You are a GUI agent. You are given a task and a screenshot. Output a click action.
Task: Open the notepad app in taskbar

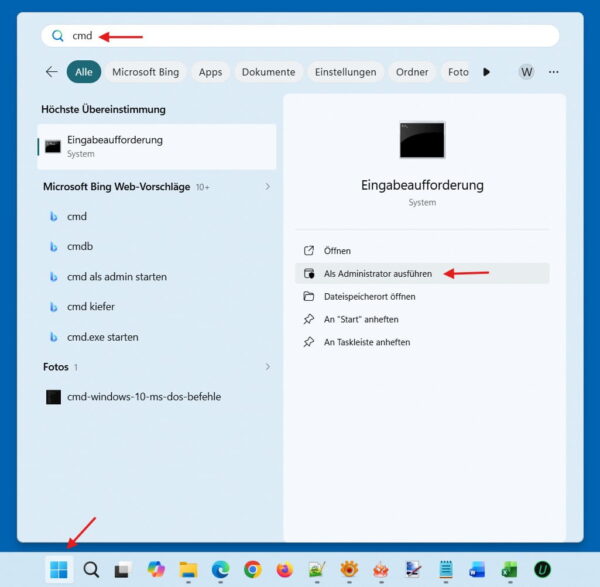click(x=446, y=569)
